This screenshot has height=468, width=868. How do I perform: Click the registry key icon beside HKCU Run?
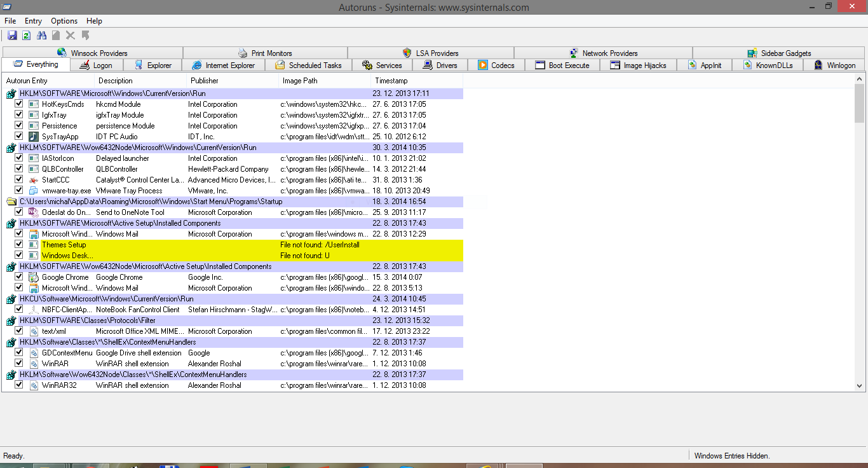tap(11, 299)
